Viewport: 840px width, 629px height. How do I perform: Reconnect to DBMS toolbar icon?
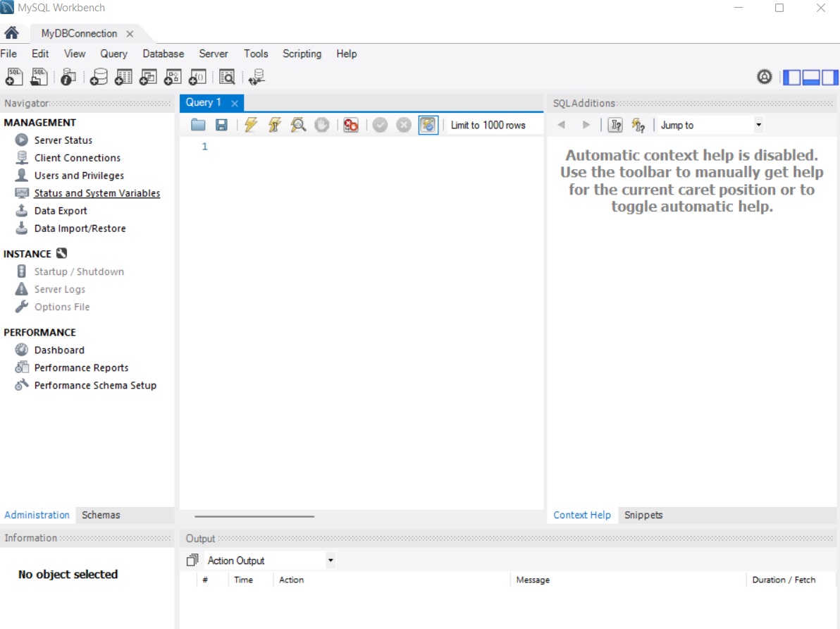257,78
